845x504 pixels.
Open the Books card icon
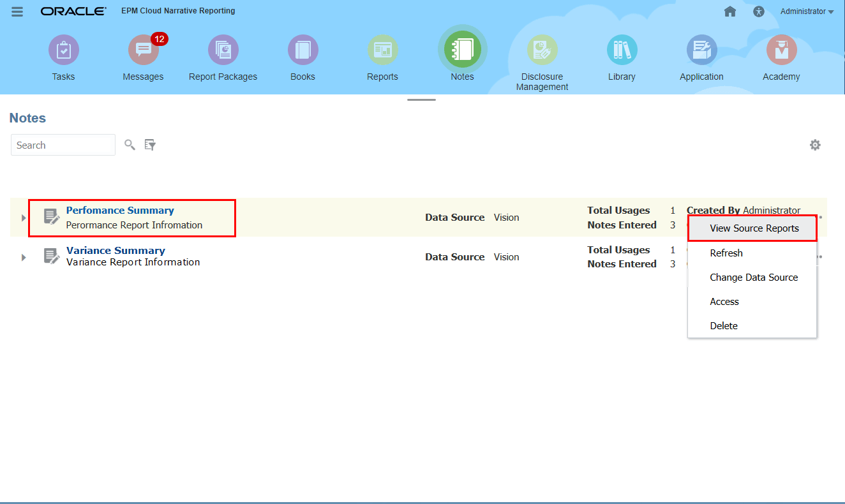point(303,50)
